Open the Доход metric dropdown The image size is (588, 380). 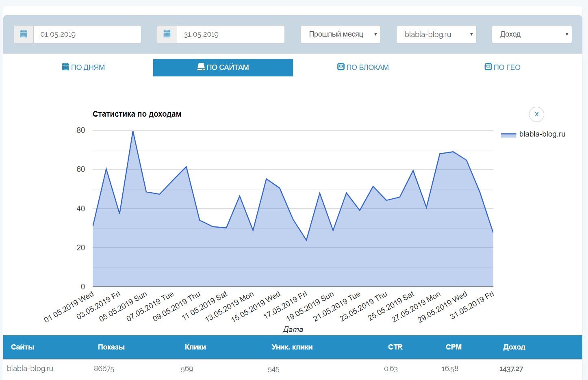click(x=532, y=35)
